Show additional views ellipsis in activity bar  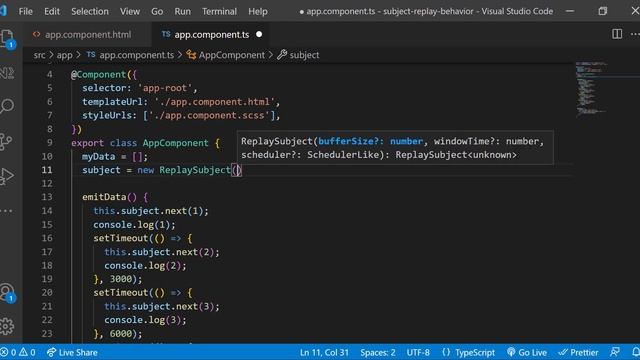[x=6, y=211]
